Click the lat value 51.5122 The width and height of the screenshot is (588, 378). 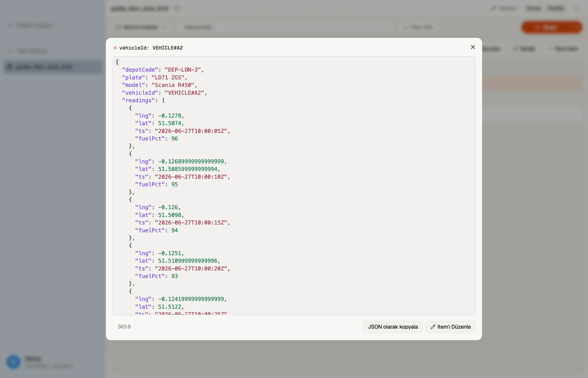point(170,307)
